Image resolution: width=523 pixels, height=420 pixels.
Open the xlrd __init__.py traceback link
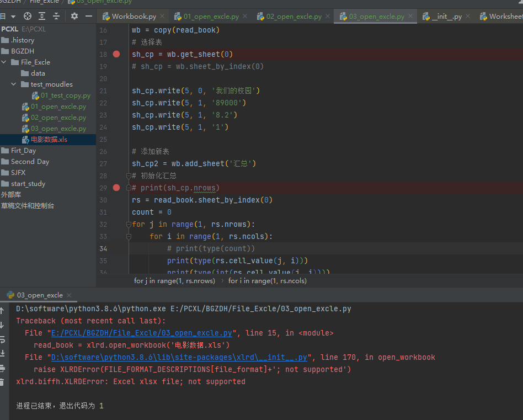coord(179,357)
